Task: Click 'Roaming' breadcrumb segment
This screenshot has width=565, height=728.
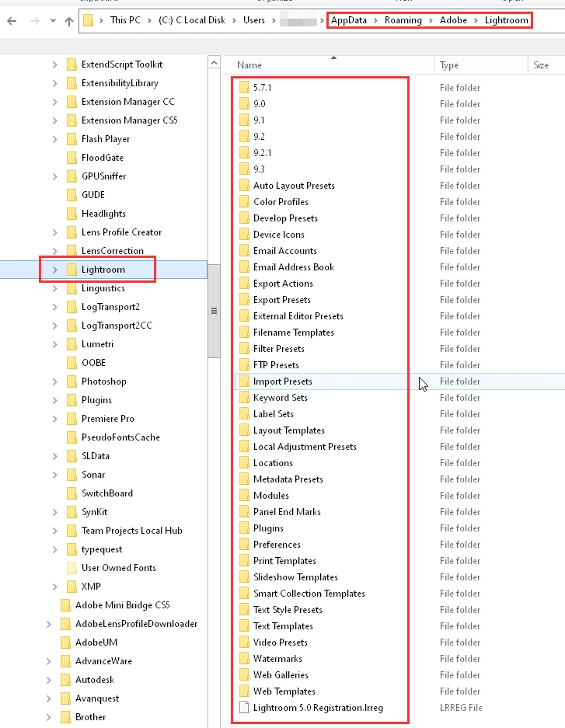Action: pyautogui.click(x=403, y=20)
